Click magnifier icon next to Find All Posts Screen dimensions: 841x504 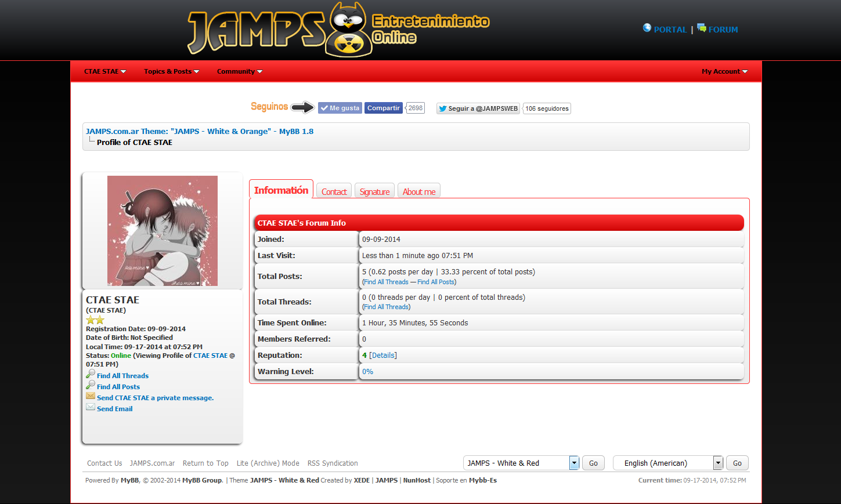pos(91,385)
